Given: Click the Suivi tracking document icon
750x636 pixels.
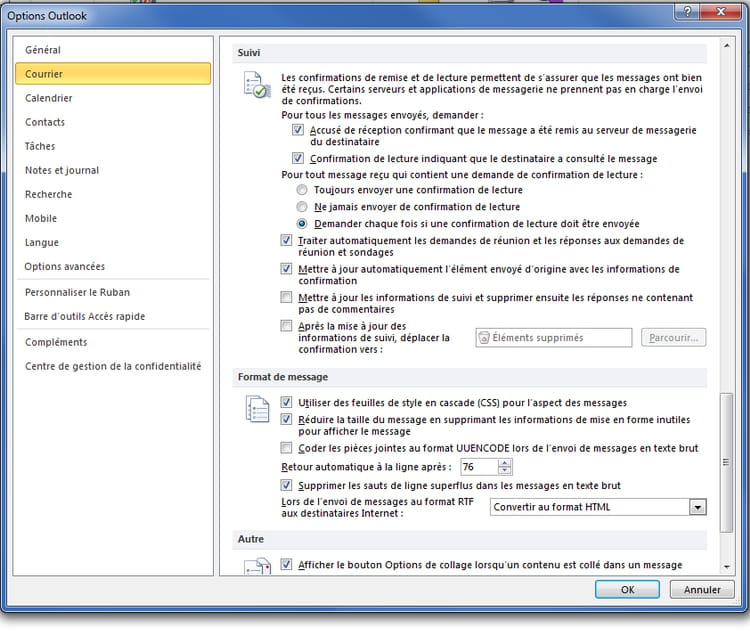Looking at the screenshot, I should (x=257, y=85).
